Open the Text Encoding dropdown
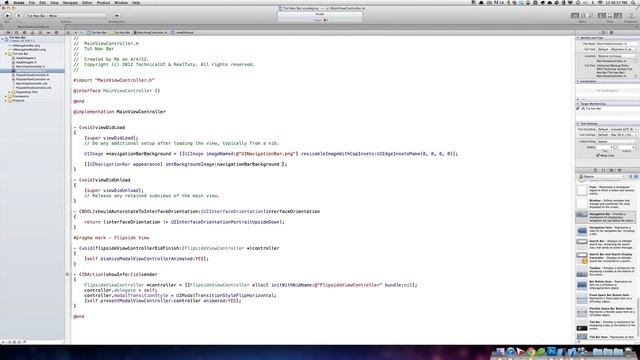The height and width of the screenshot is (360, 640). click(x=617, y=129)
